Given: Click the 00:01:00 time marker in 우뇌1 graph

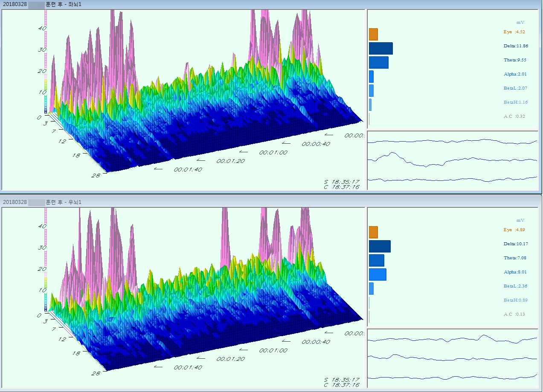Looking at the screenshot, I should (273, 350).
